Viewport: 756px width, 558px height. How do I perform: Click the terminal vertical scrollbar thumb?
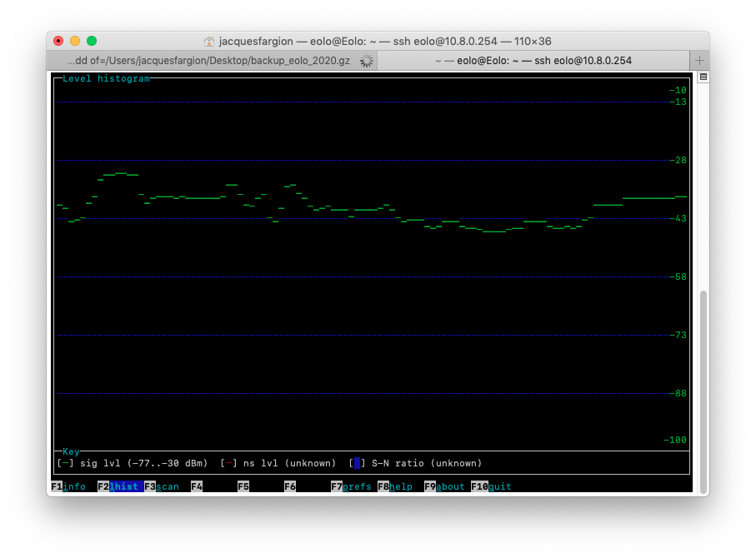pos(703,391)
